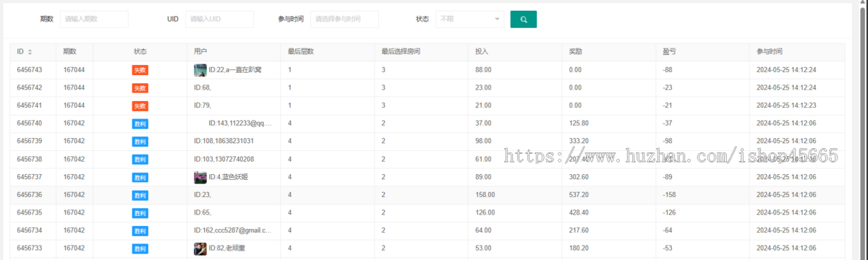Select the ID cell 6456736
This screenshot has height=260, width=868.
[30, 195]
